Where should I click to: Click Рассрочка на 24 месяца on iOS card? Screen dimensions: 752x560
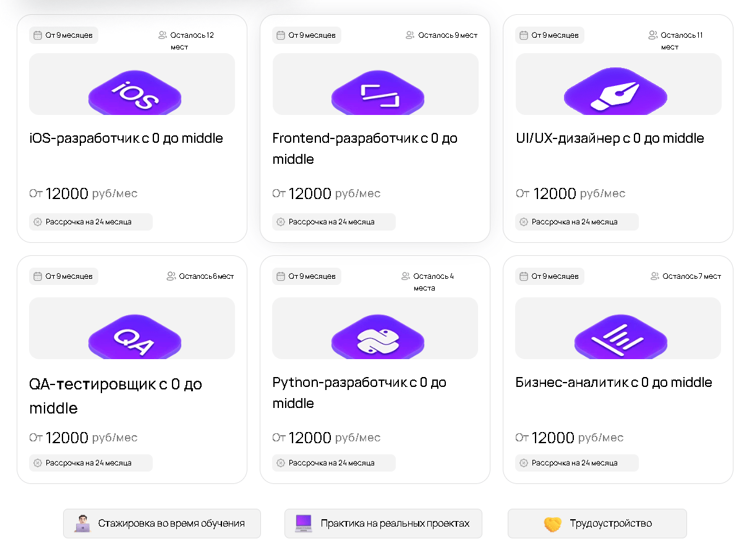pyautogui.click(x=90, y=222)
